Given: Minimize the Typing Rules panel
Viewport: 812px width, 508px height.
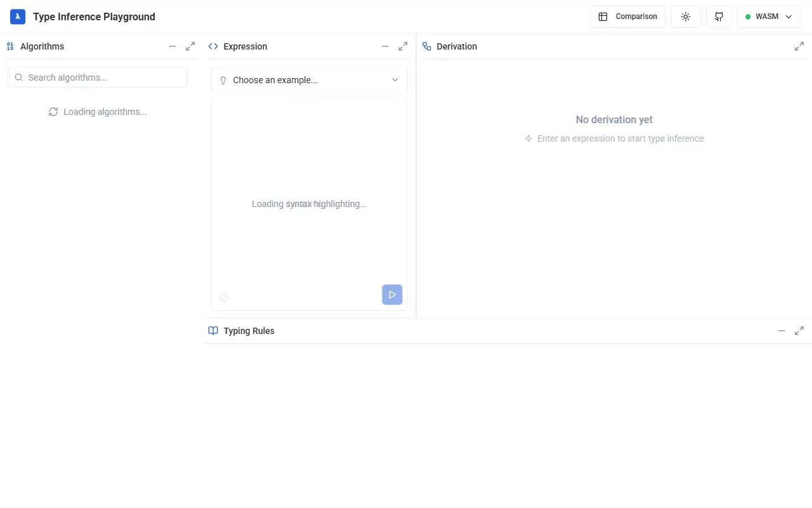Looking at the screenshot, I should (782, 331).
